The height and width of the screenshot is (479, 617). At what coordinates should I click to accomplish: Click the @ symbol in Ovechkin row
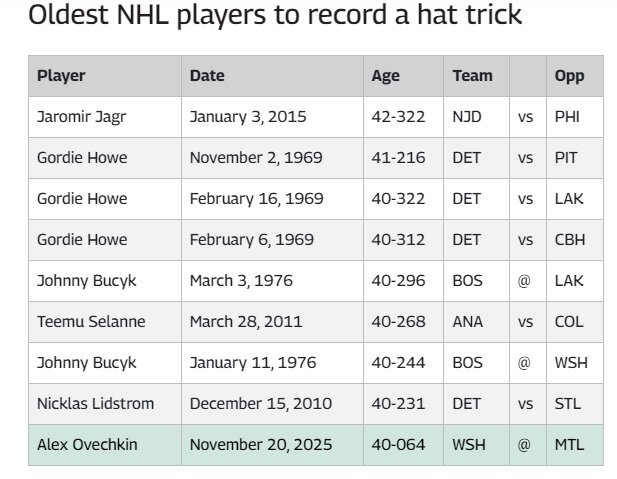click(x=524, y=445)
